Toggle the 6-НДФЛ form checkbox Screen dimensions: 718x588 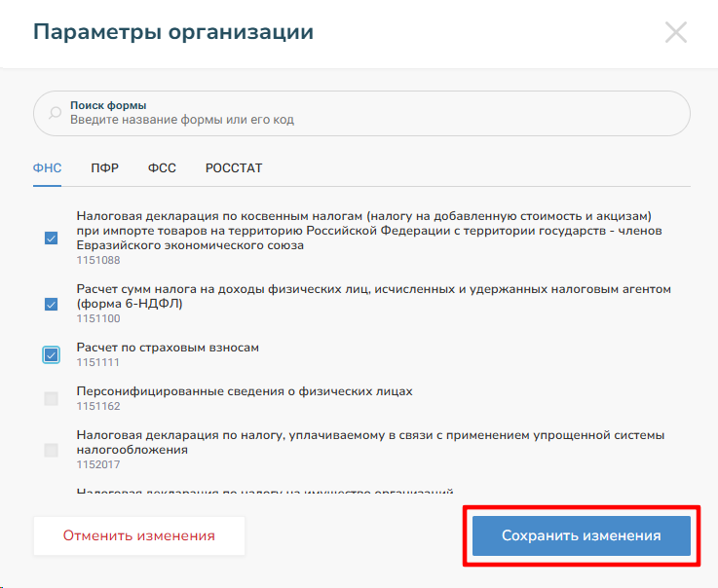click(52, 304)
